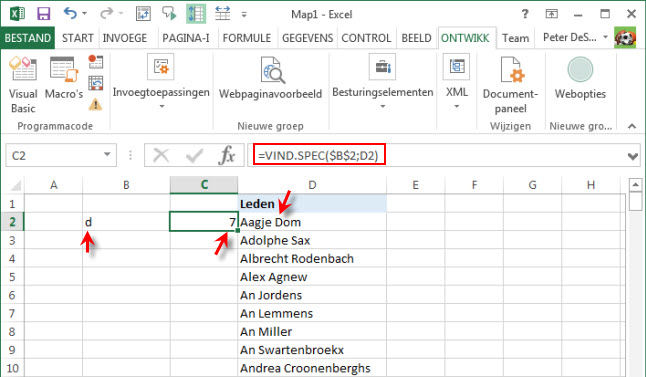646x377 pixels.
Task: Select column C header
Action: [204, 185]
